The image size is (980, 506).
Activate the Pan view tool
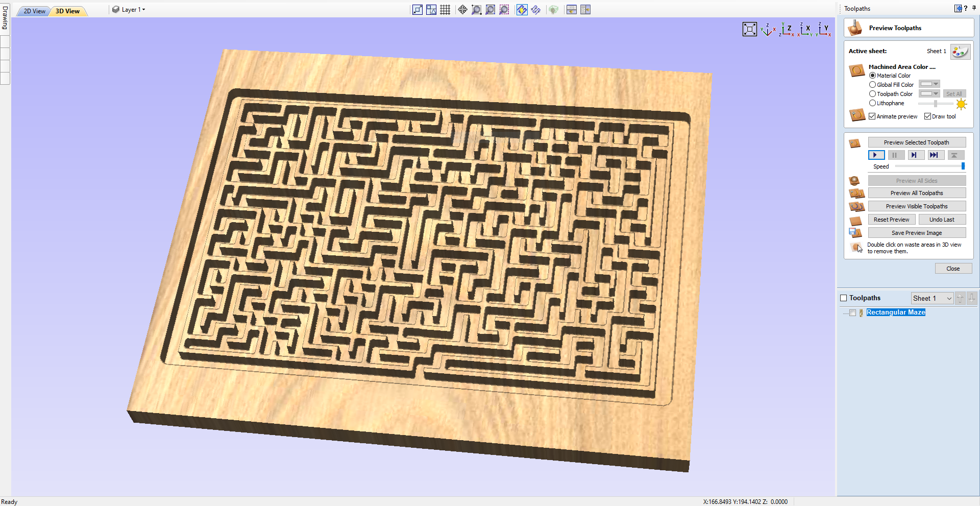coord(462,9)
